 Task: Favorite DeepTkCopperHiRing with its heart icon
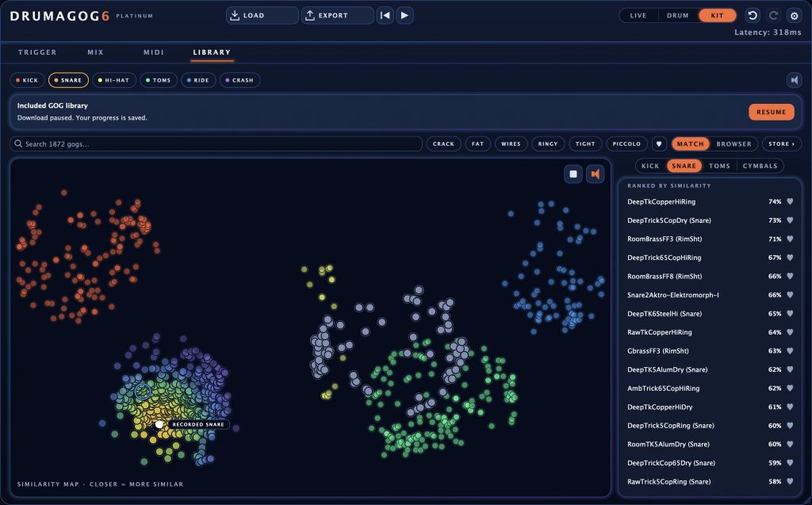coord(790,201)
